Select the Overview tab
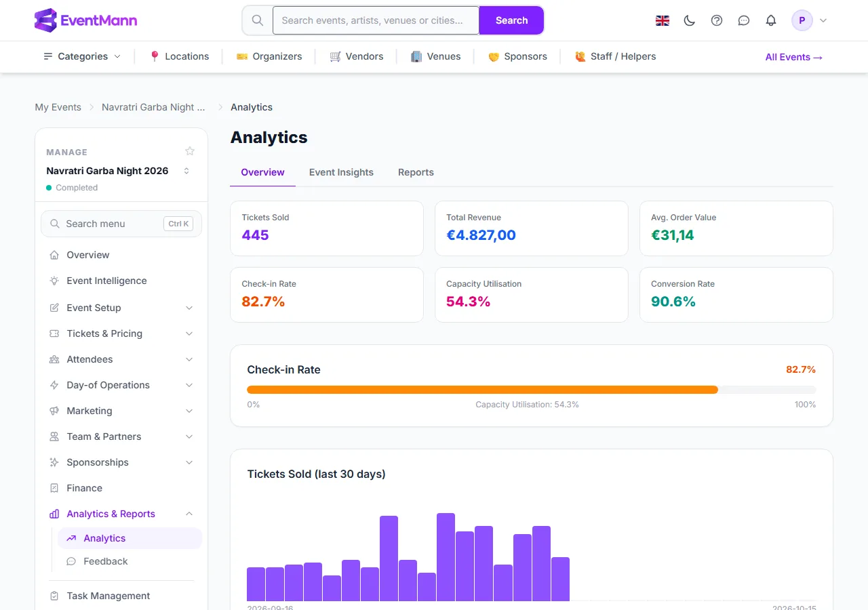This screenshot has height=610, width=868. [262, 172]
